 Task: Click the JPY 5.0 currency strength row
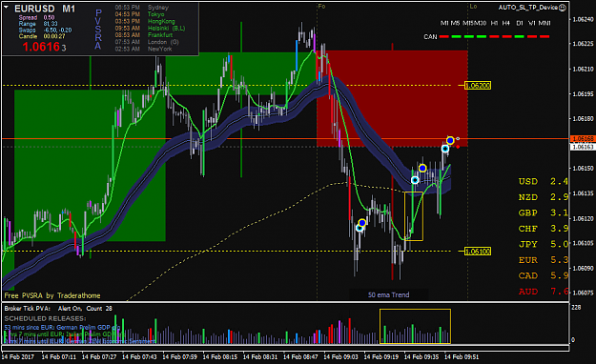pos(544,244)
